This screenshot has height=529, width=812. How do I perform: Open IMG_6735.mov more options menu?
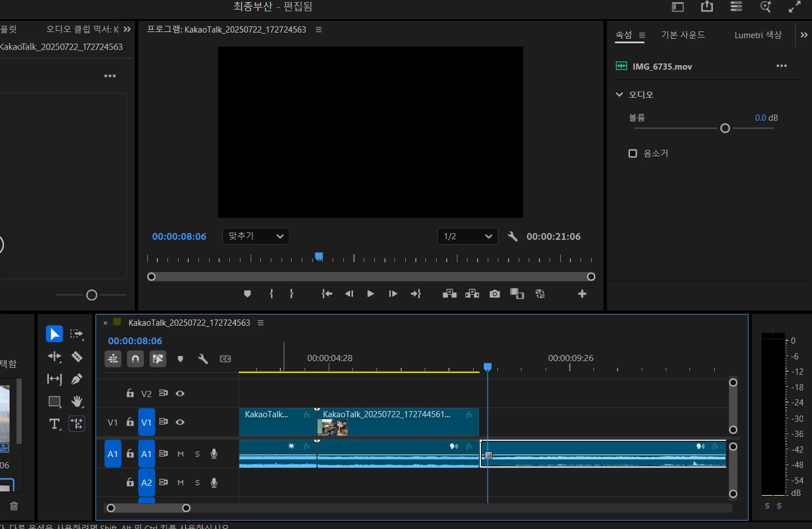coord(782,66)
